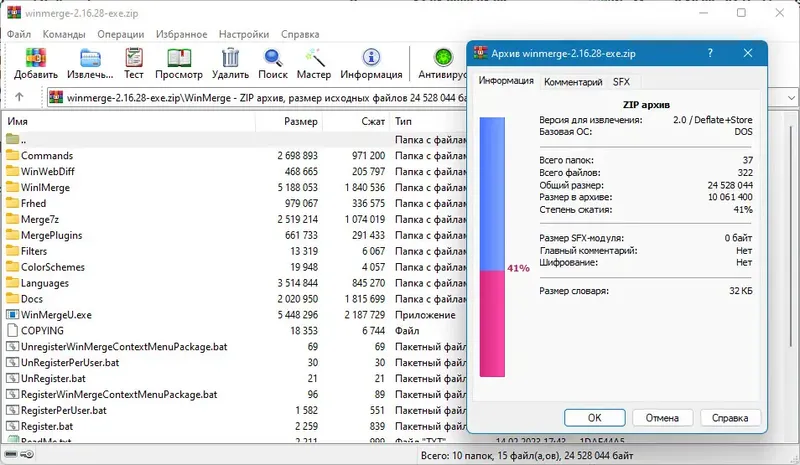
Task: Click the parent folder '..' icon
Action: [12, 139]
